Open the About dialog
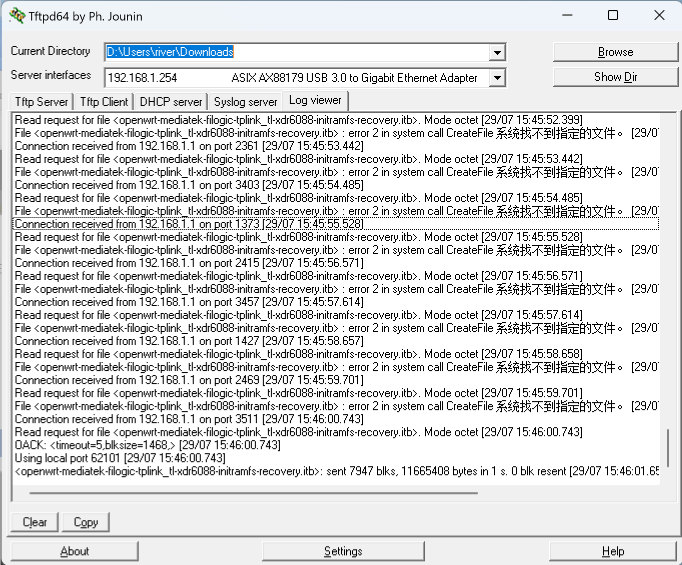Viewport: 682px width, 565px height. [74, 551]
